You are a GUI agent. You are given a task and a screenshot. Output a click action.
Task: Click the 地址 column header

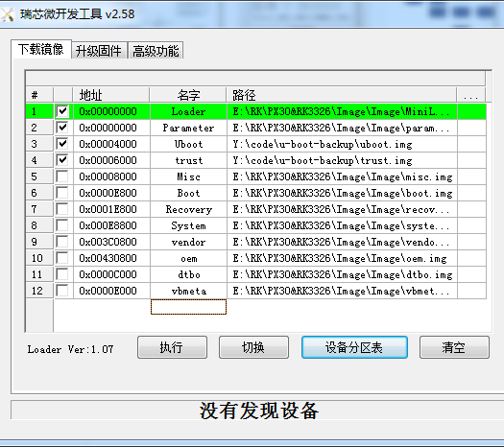pos(111,95)
